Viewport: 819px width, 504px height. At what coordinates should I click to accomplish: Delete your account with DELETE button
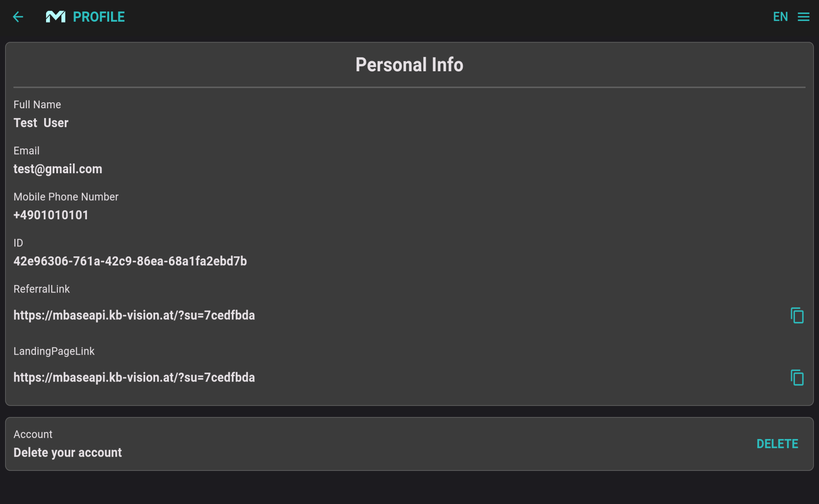point(777,444)
